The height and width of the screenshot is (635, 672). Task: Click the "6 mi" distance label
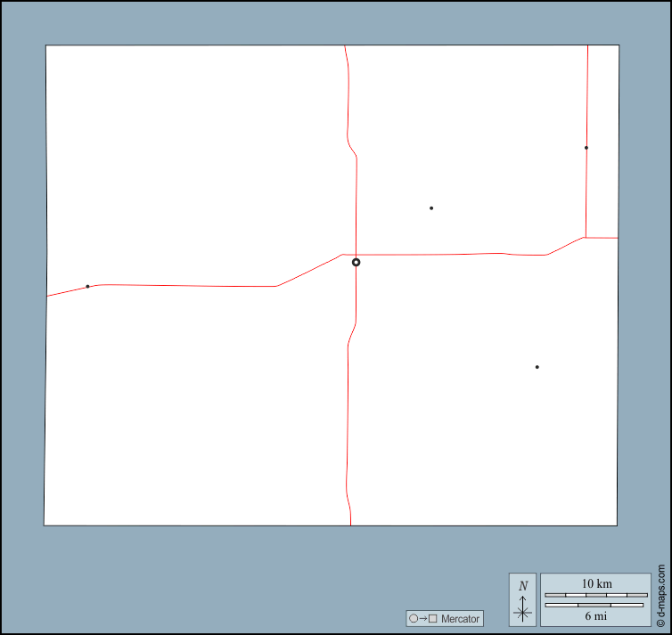click(596, 615)
